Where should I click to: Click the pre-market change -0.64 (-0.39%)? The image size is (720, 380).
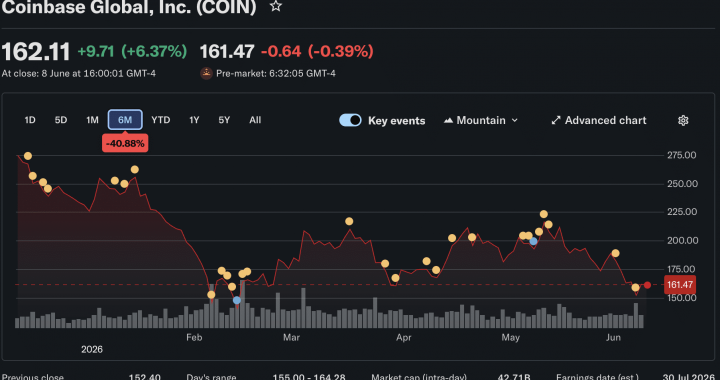(317, 51)
